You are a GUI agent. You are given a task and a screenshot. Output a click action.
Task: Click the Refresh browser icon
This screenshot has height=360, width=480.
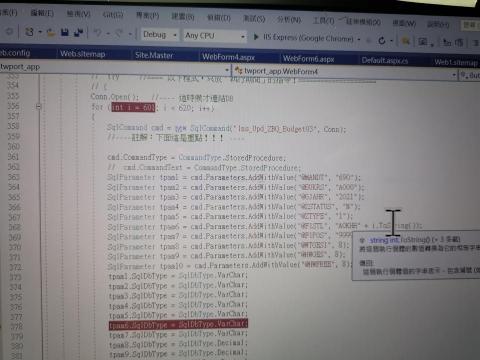(x=382, y=41)
